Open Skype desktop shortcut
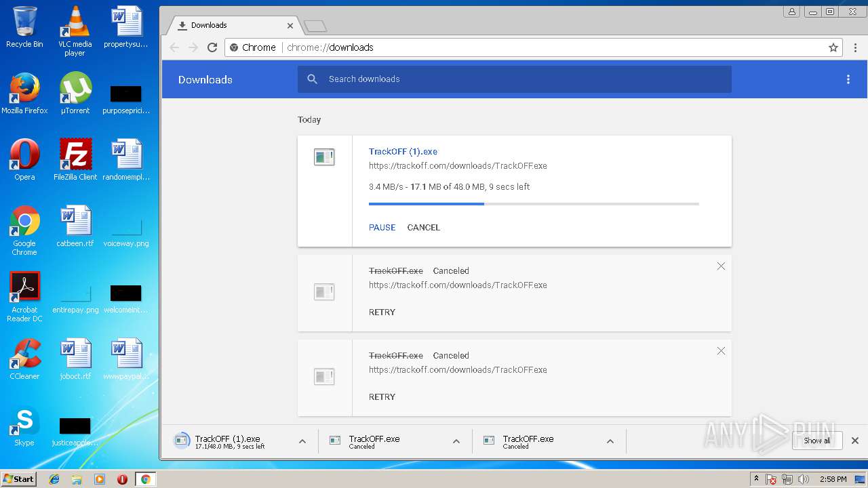 (x=24, y=426)
